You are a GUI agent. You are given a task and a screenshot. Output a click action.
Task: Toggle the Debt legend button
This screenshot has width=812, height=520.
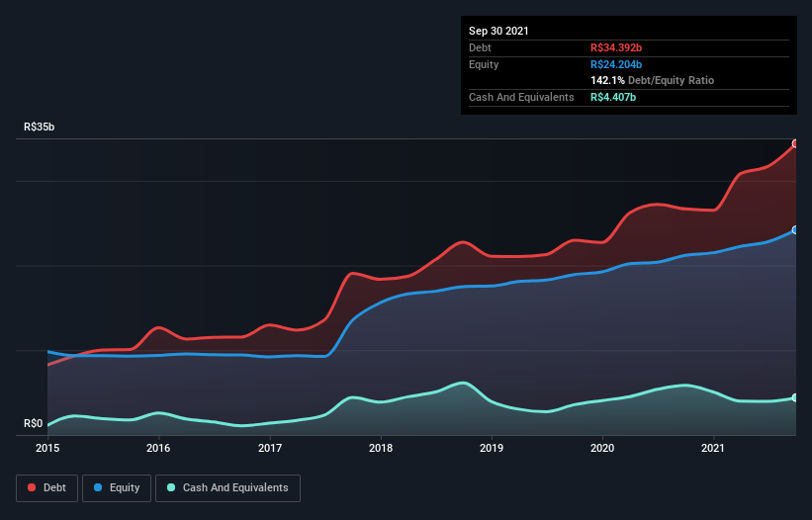coord(46,488)
